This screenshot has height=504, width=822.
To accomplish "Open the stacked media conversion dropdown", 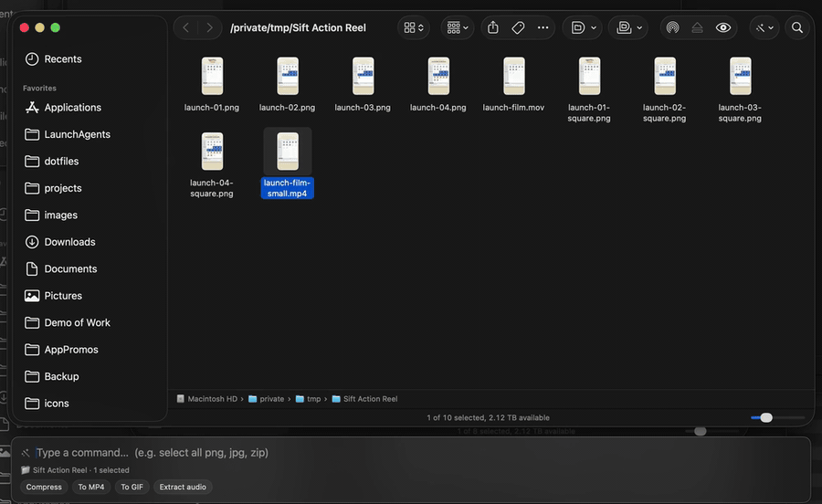I will click(x=629, y=27).
